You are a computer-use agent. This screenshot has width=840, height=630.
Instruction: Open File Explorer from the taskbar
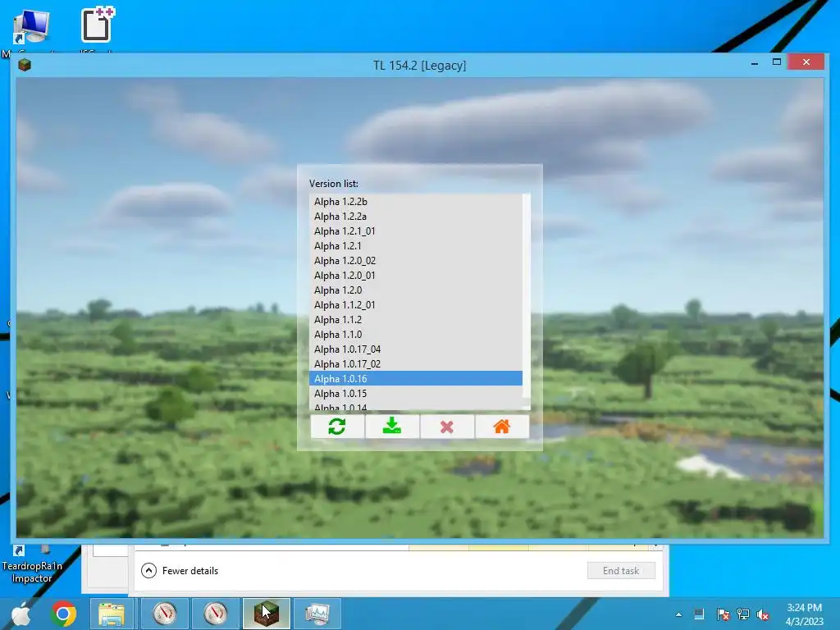[x=111, y=614]
